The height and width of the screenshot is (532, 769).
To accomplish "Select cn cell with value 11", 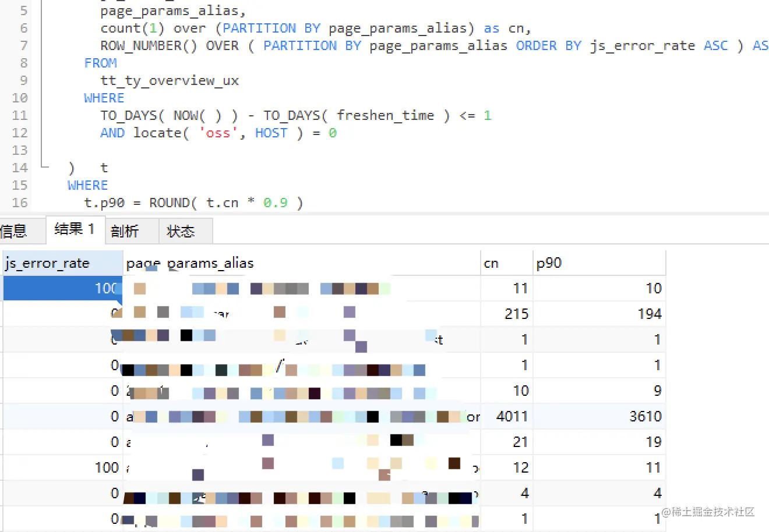I will 506,288.
